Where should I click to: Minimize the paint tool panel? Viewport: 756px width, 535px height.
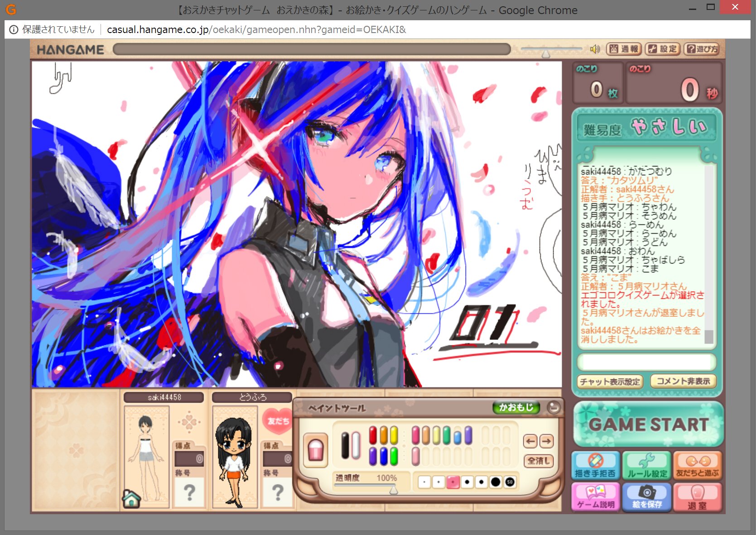coord(554,407)
